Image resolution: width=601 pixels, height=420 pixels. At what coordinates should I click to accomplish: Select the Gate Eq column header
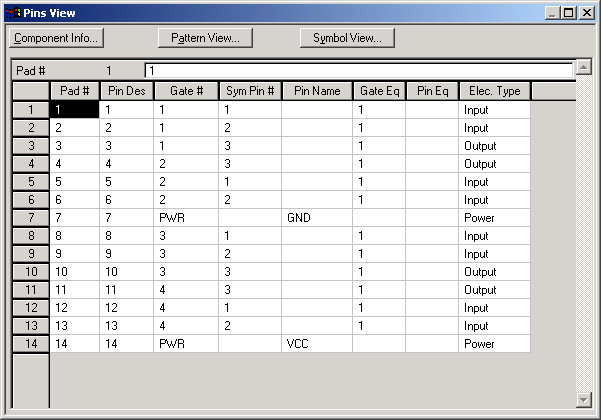(379, 91)
